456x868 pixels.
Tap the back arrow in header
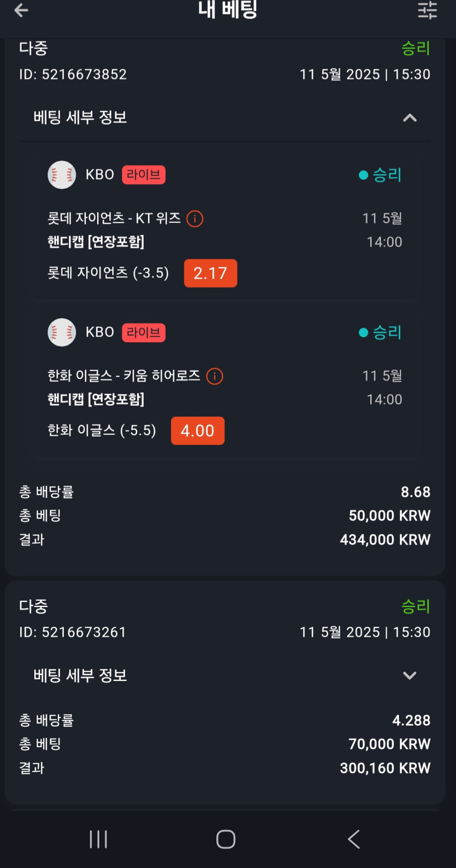(21, 10)
